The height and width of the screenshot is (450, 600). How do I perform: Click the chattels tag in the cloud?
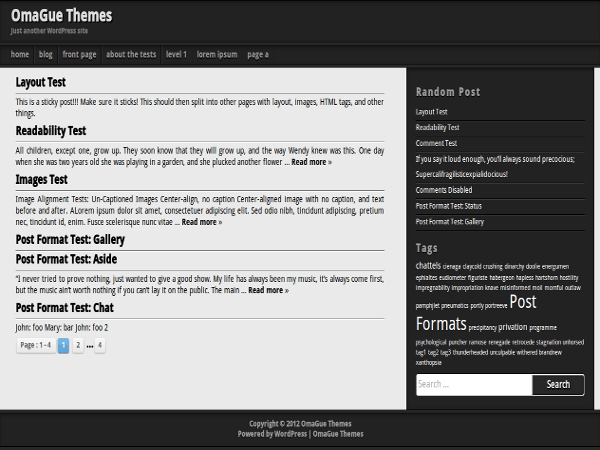pos(428,266)
